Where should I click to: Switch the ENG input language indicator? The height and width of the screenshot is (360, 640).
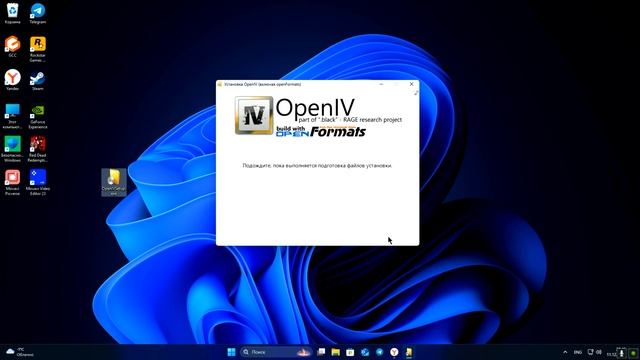pos(578,352)
